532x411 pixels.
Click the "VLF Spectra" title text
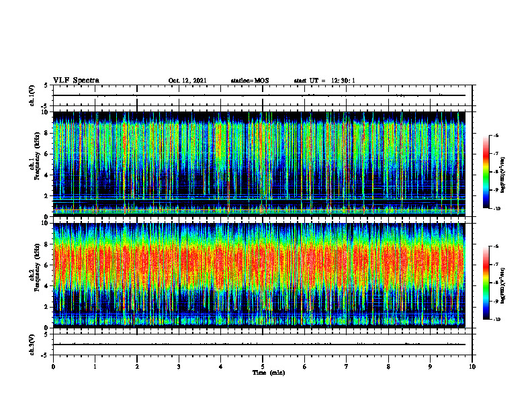pos(76,81)
